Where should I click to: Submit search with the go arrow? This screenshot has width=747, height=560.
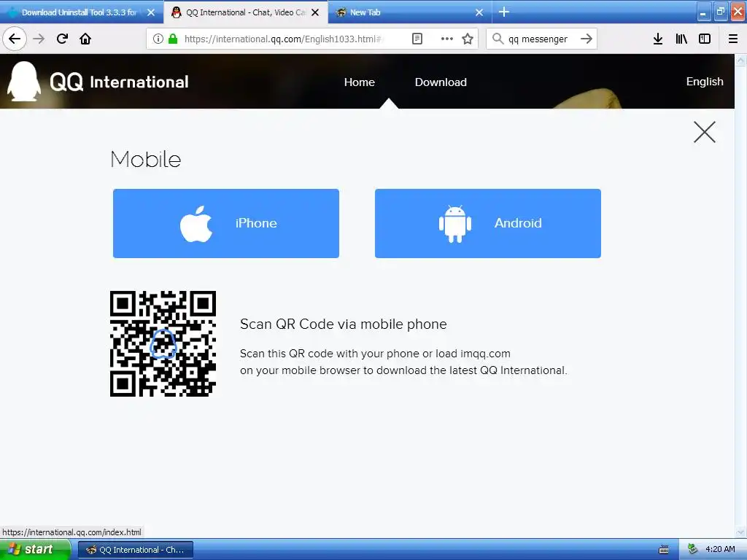(587, 39)
